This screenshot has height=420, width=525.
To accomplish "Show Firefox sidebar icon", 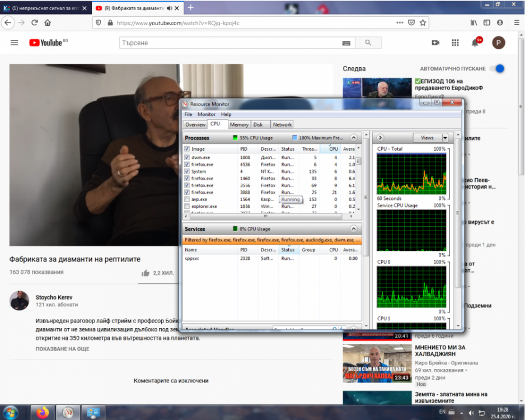I will coord(487,23).
